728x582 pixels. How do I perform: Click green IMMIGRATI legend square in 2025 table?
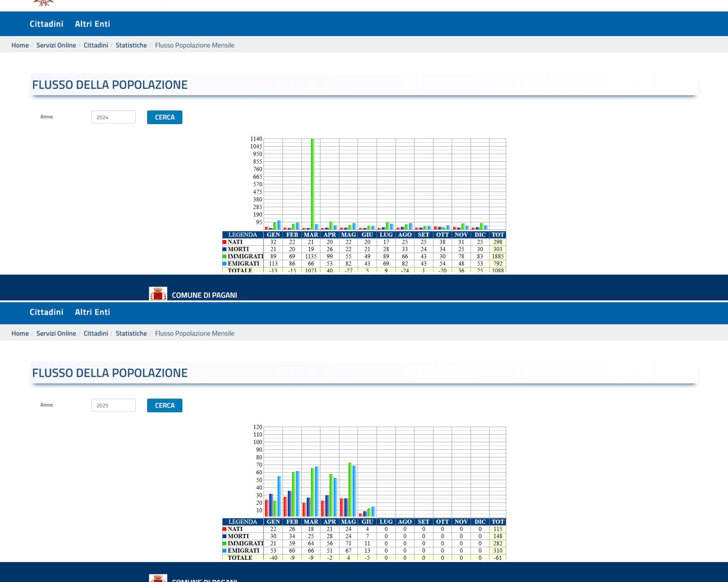tap(225, 543)
